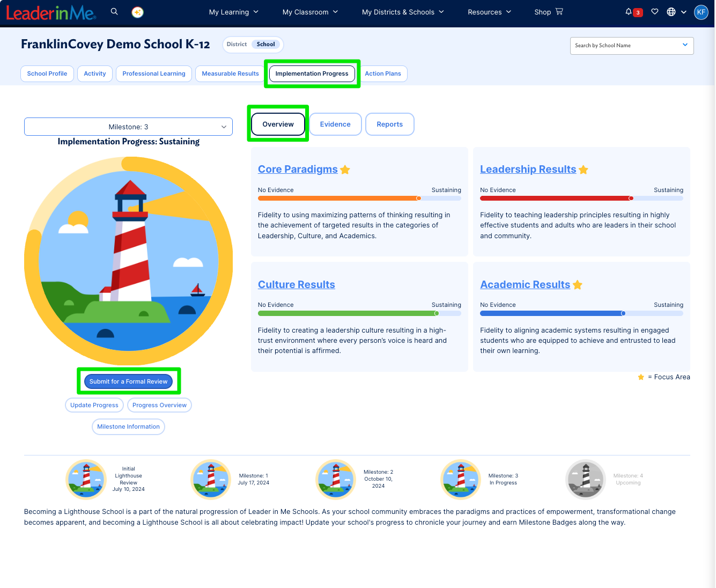
Task: Click the Progress Overview button
Action: 160,405
